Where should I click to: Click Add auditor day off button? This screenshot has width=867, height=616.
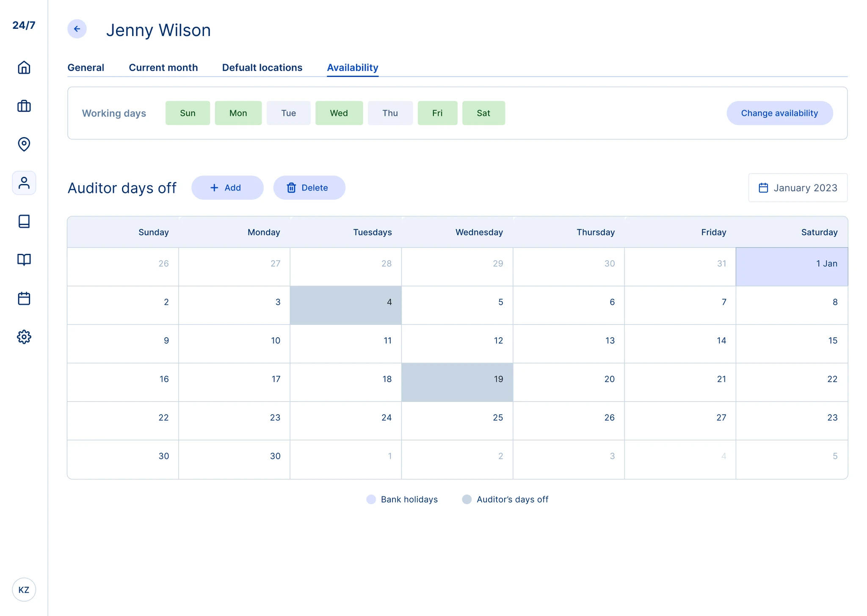[227, 187]
